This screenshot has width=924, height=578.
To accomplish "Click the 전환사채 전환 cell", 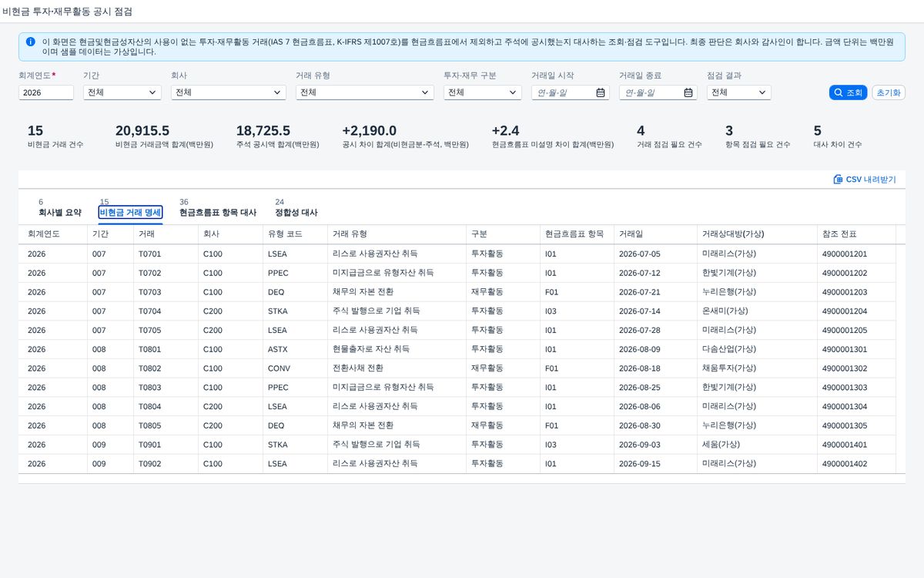I will pyautogui.click(x=358, y=368).
